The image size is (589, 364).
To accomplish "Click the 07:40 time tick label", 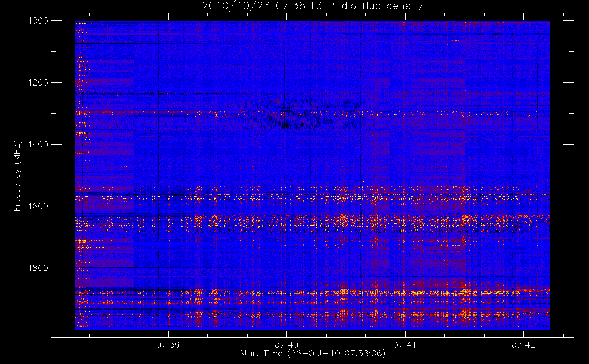I will point(286,345).
